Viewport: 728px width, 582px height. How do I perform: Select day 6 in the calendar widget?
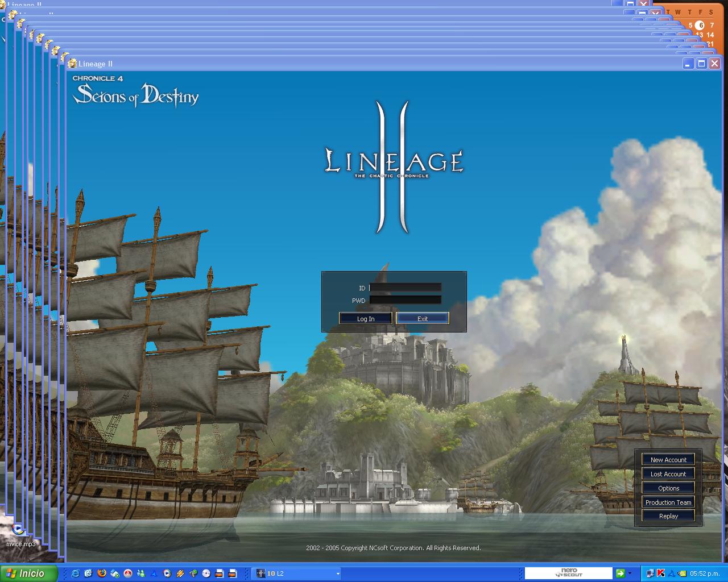pyautogui.click(x=700, y=25)
